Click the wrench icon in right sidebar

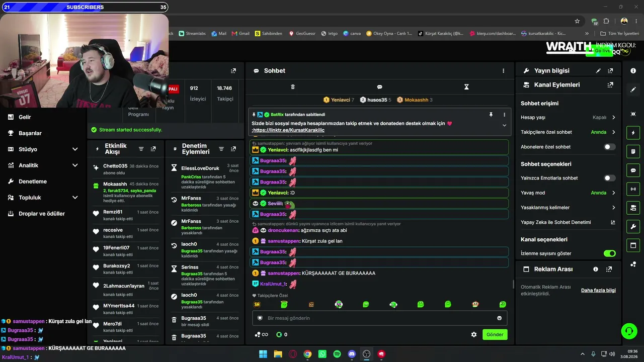pos(633,227)
